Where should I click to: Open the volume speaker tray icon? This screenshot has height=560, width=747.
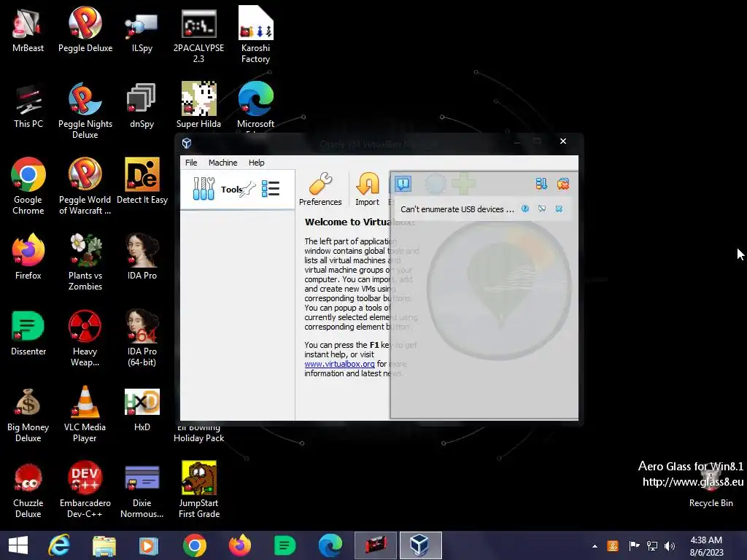click(x=670, y=545)
